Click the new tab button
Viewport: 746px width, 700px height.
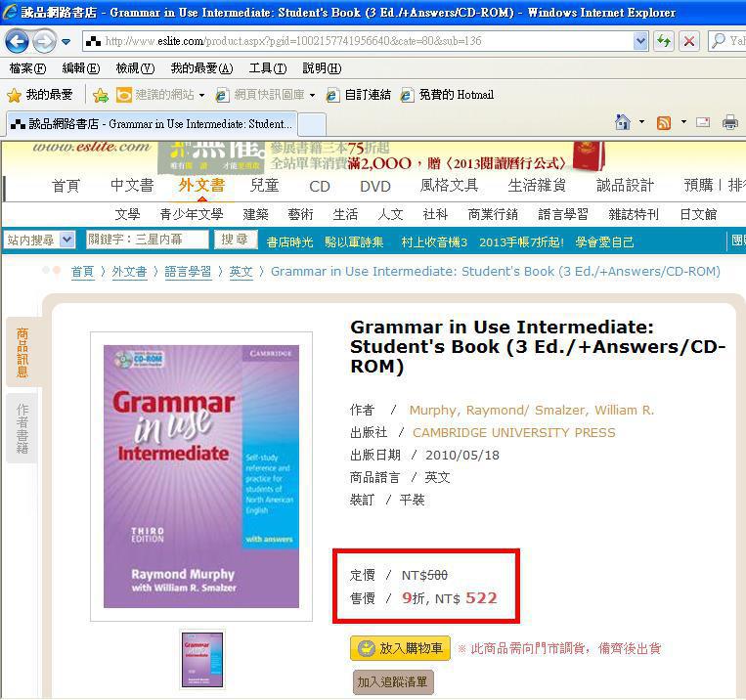tap(312, 125)
